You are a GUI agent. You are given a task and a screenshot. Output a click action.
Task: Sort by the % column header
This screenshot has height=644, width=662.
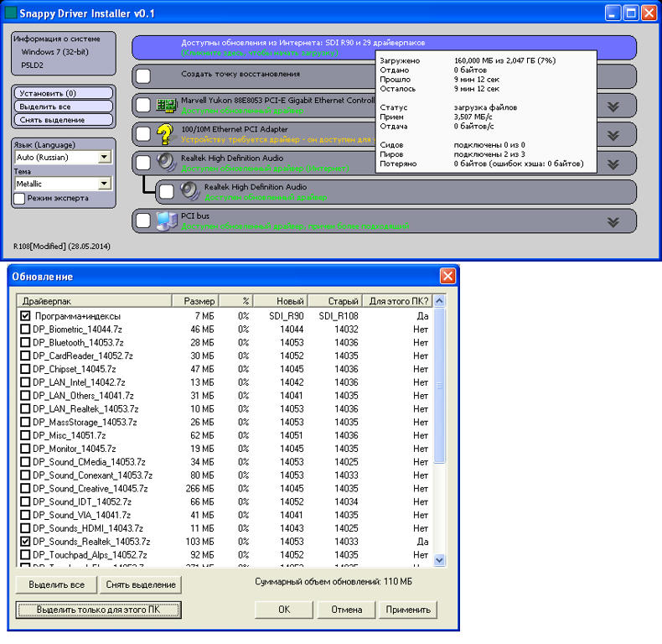[x=236, y=301]
